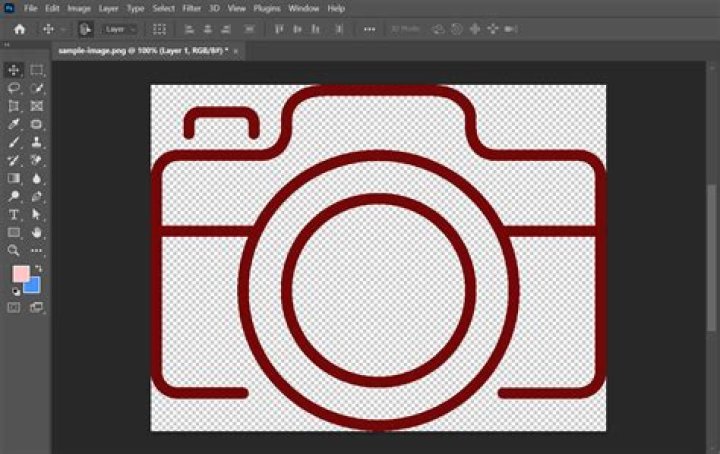Select the Lasso tool
Viewport: 720px width, 454px height.
pyautogui.click(x=14, y=88)
